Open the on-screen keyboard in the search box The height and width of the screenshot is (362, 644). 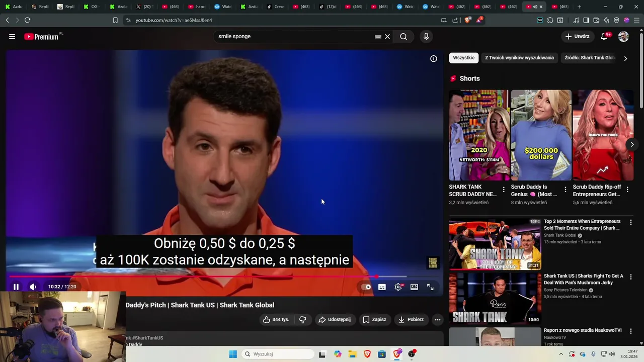[x=378, y=37]
